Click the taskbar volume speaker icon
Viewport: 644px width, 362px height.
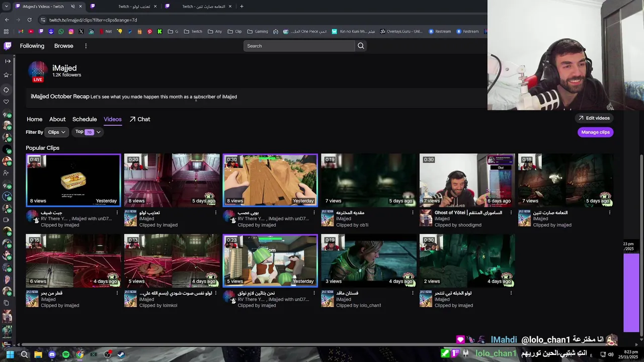coord(611,354)
